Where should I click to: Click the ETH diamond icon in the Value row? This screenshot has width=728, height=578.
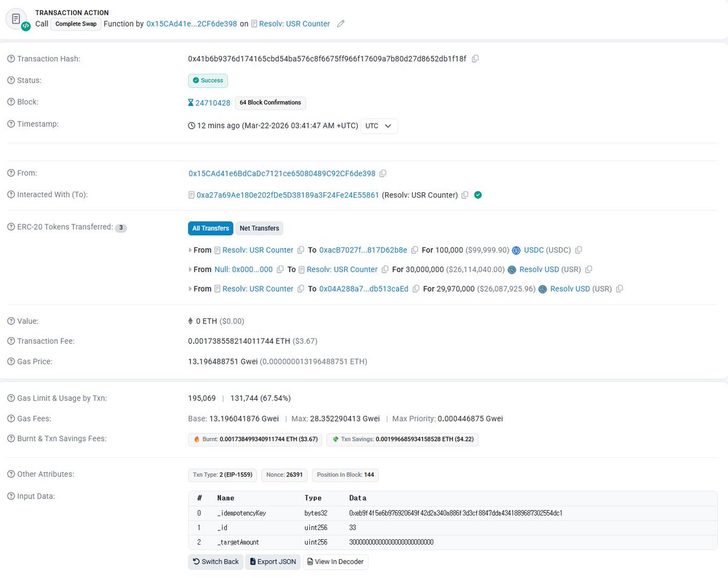191,321
